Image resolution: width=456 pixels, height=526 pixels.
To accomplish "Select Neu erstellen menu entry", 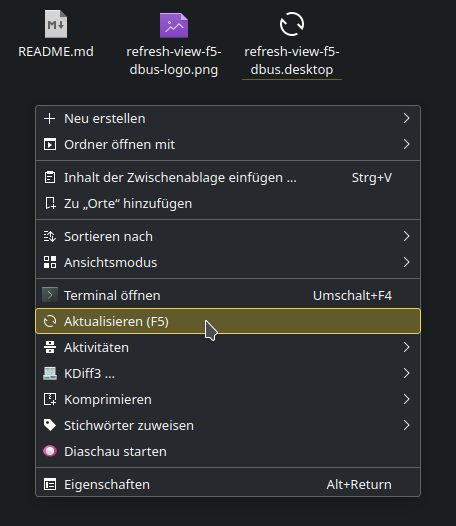I will (x=228, y=118).
